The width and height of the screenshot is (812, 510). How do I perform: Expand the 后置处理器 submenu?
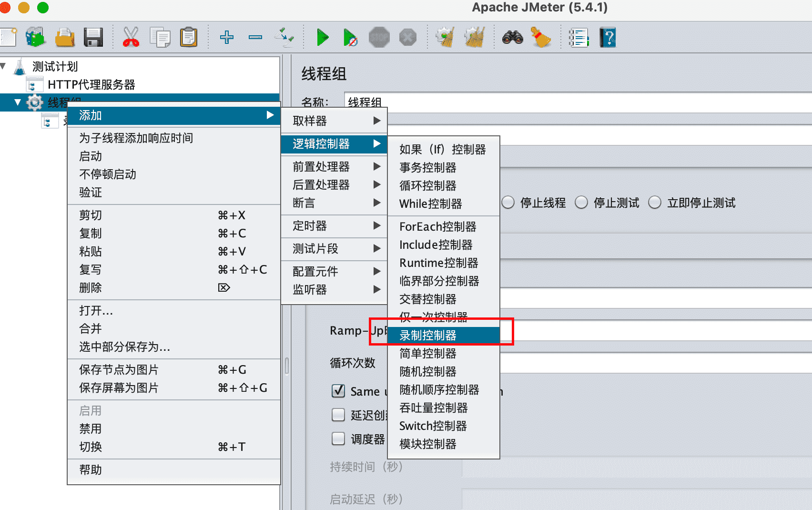click(x=334, y=184)
